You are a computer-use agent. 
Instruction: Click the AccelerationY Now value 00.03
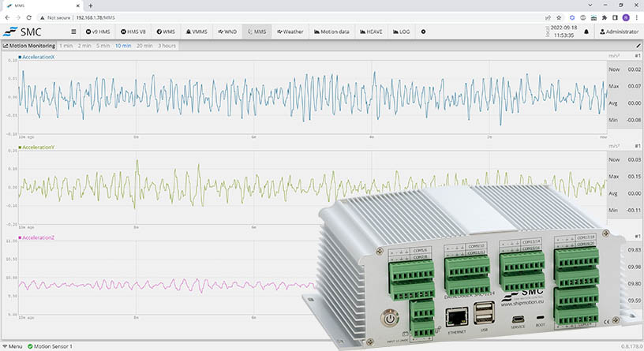coord(635,159)
